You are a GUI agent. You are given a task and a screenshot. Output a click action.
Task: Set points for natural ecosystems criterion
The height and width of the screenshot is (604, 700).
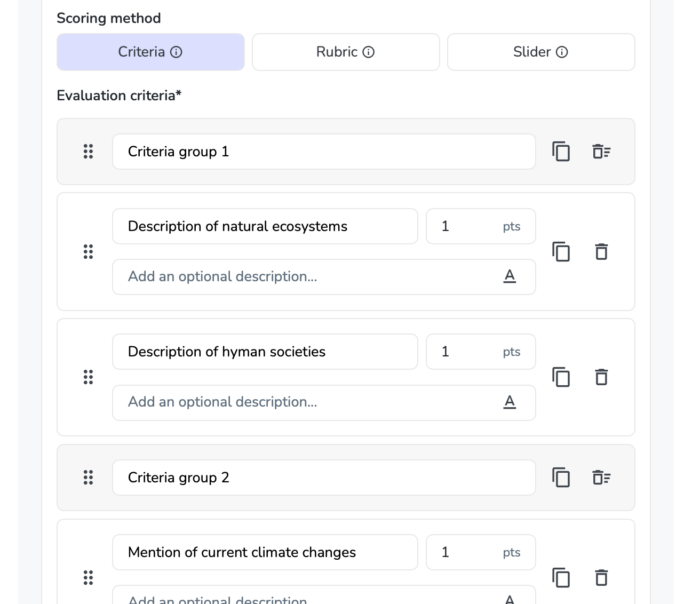pyautogui.click(x=481, y=226)
